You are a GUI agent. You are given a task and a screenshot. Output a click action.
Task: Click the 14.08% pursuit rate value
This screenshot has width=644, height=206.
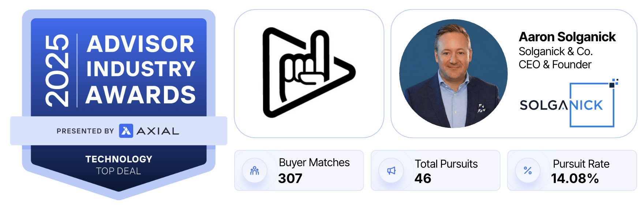(x=575, y=178)
